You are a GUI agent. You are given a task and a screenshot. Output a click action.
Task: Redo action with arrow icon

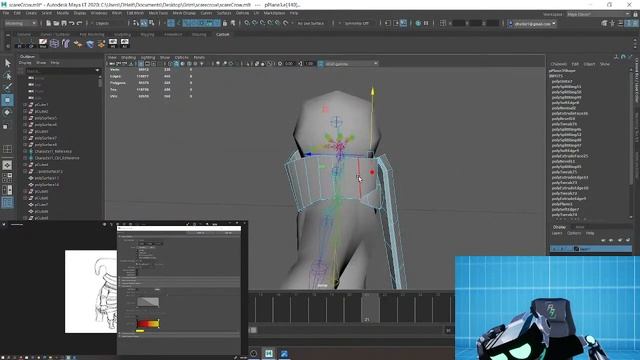pyautogui.click(x=79, y=23)
